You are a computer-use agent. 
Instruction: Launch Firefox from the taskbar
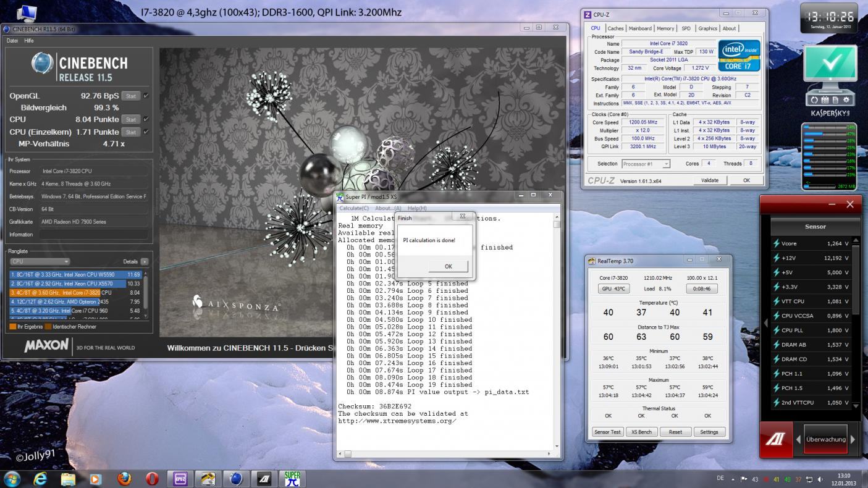(124, 479)
